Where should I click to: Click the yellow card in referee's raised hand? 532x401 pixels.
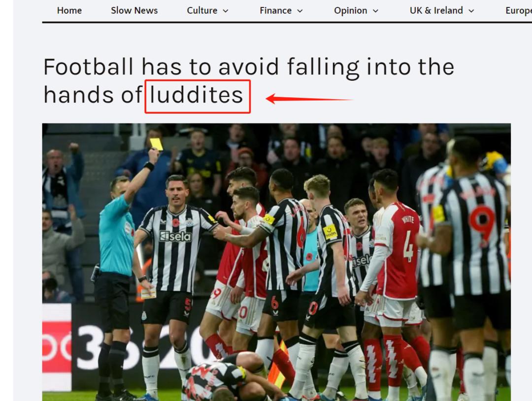pyautogui.click(x=157, y=144)
